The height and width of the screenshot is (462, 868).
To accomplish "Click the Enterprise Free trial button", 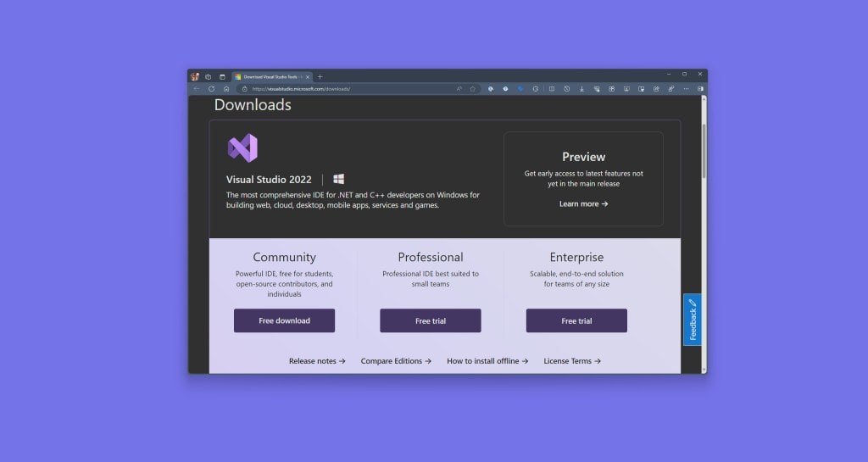I will click(x=576, y=320).
